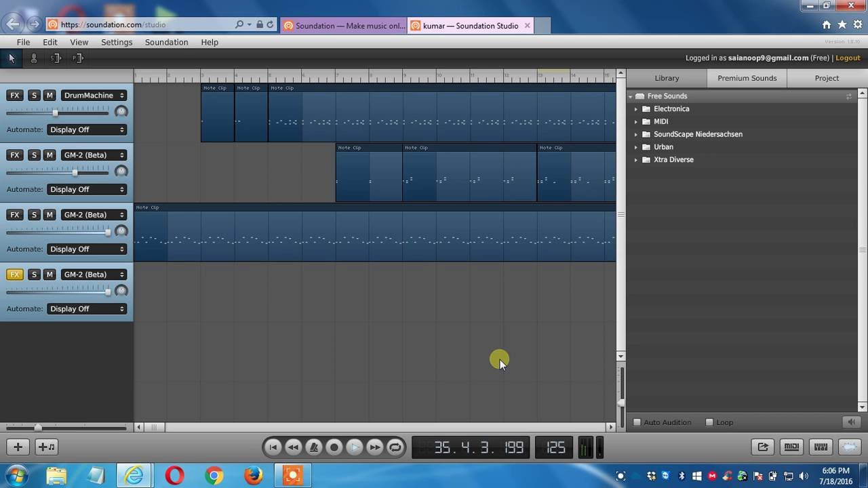Image resolution: width=868 pixels, height=488 pixels.
Task: Solo the second track, GM-2 (Beta)
Action: [34, 155]
